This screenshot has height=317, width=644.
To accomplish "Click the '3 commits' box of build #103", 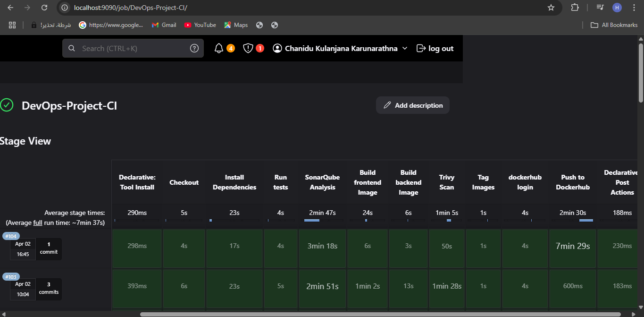I will pos(49,289).
